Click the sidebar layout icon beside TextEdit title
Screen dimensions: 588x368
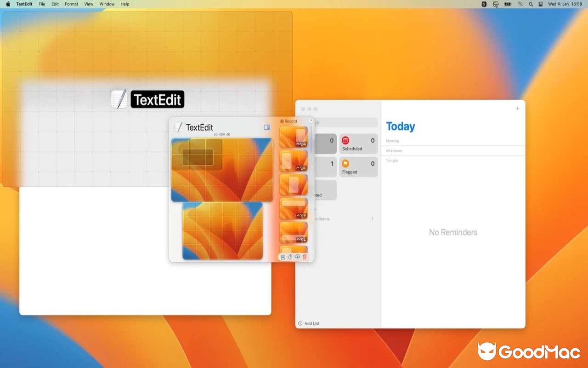[x=267, y=127]
